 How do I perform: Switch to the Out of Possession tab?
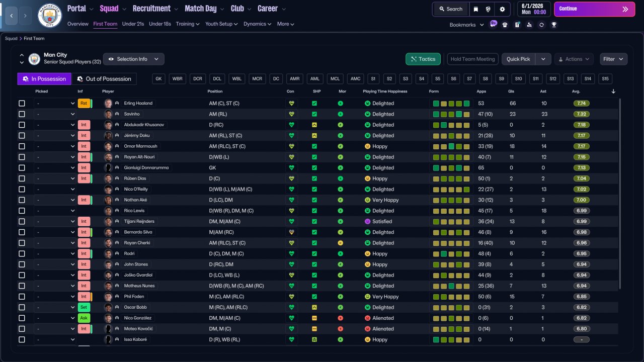(104, 79)
